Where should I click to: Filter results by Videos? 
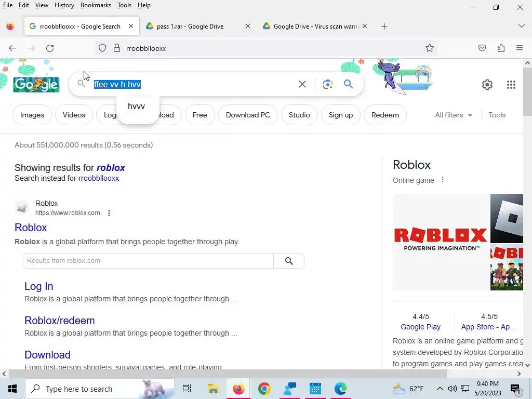(x=74, y=115)
